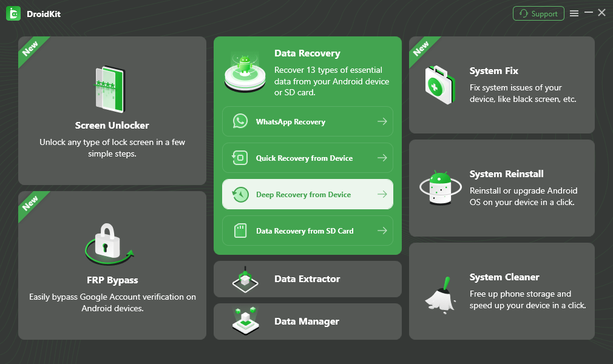Click the System Fix repair icon
The height and width of the screenshot is (364, 613).
point(439,85)
